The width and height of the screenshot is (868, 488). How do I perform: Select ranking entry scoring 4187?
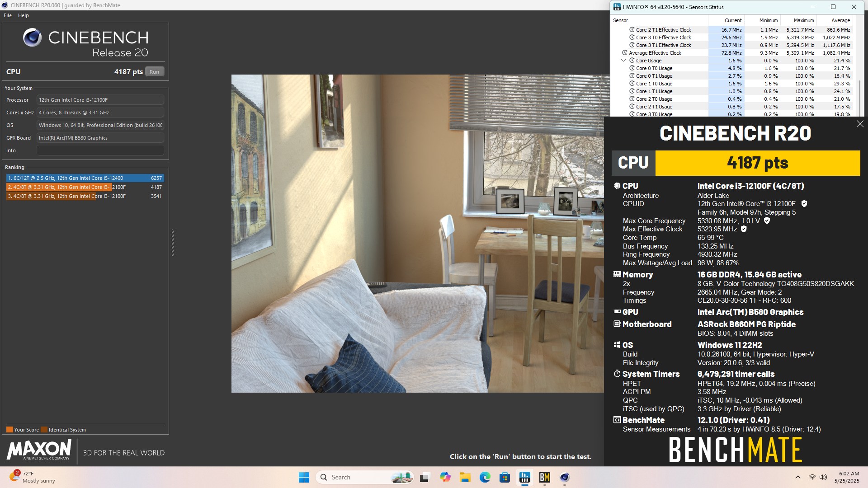click(x=85, y=187)
